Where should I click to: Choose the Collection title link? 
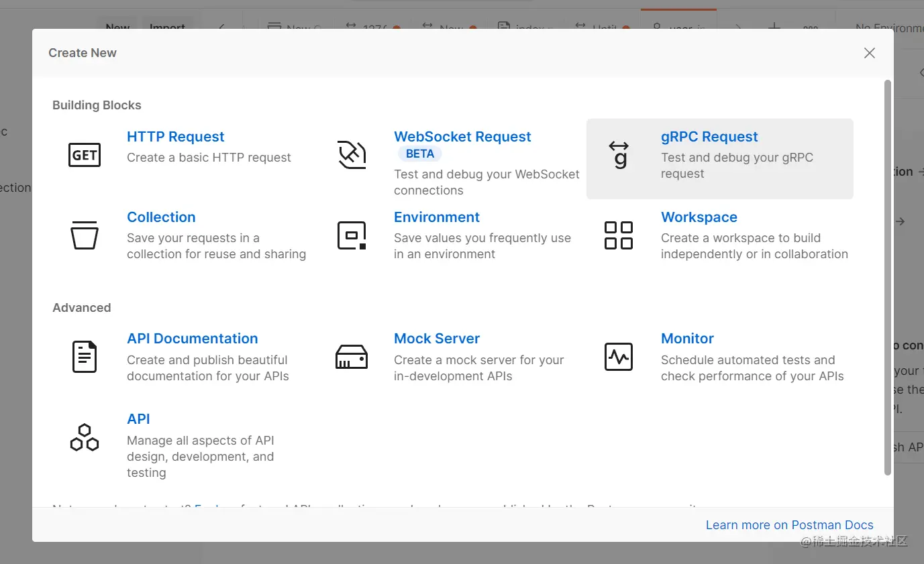point(161,217)
